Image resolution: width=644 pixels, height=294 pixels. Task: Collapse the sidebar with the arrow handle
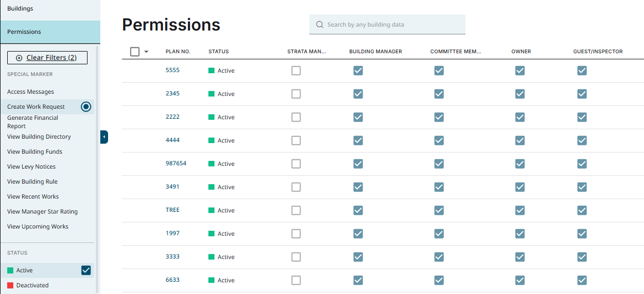coord(104,136)
